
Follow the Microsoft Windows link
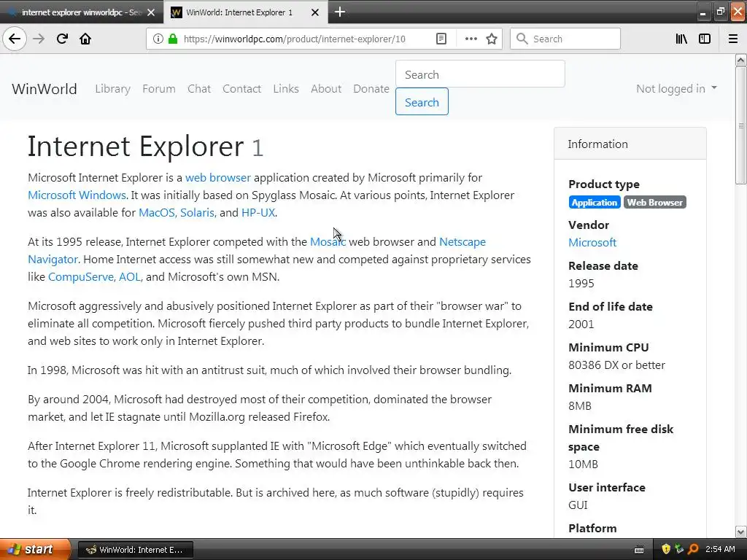(77, 195)
